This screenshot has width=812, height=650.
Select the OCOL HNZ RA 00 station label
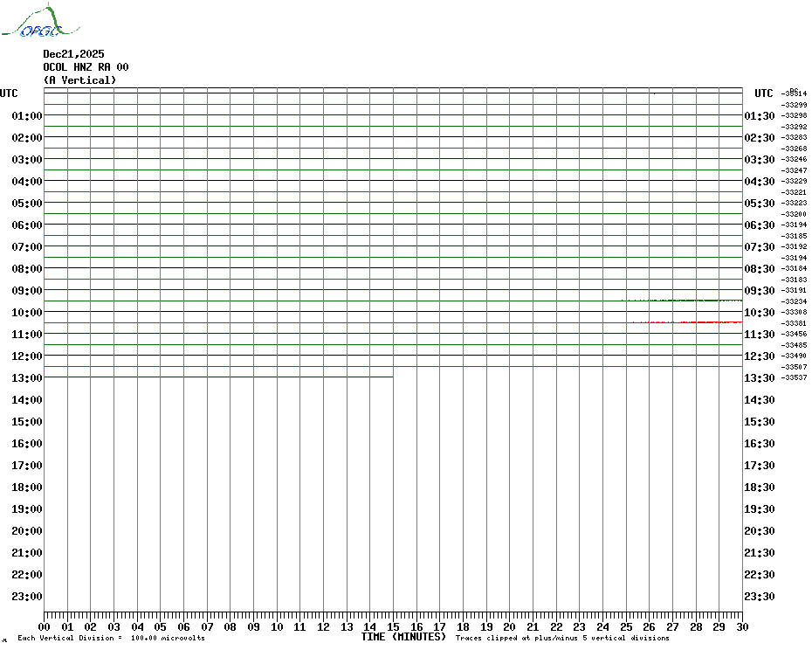(x=86, y=67)
